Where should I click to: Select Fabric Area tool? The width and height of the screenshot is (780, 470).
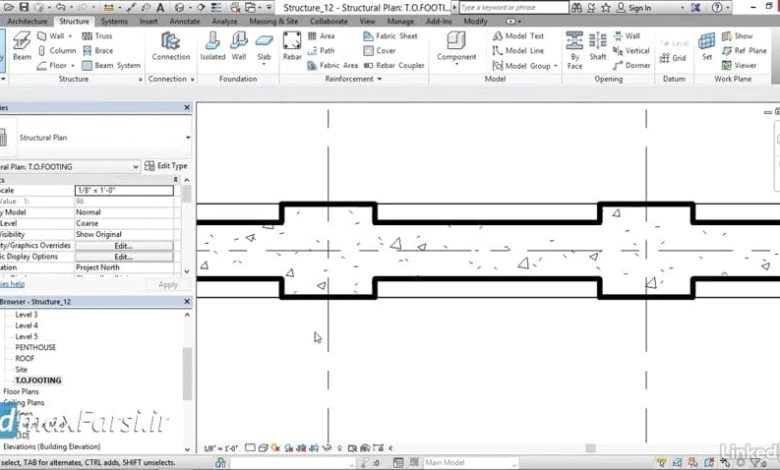click(x=332, y=65)
